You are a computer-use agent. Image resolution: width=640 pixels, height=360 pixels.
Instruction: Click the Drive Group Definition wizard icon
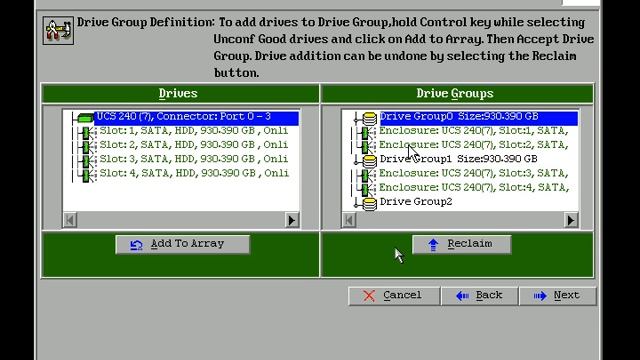58,30
